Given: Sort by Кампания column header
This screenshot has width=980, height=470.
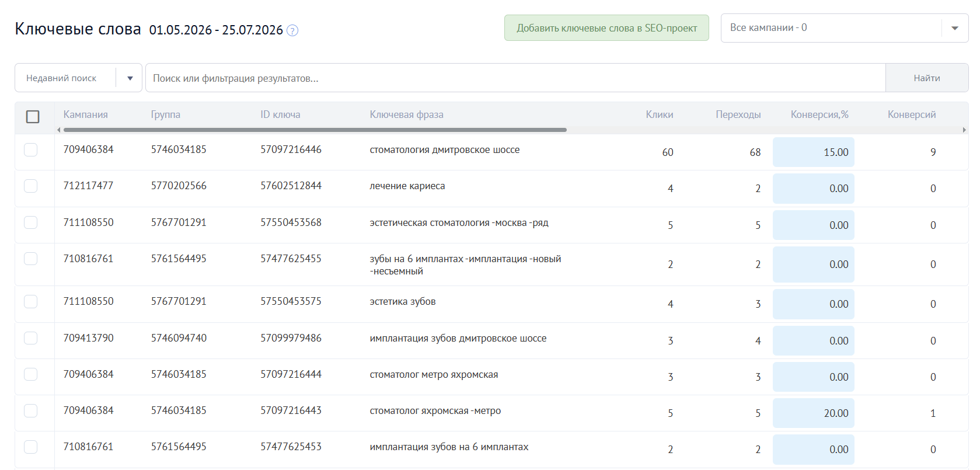Looking at the screenshot, I should (86, 114).
